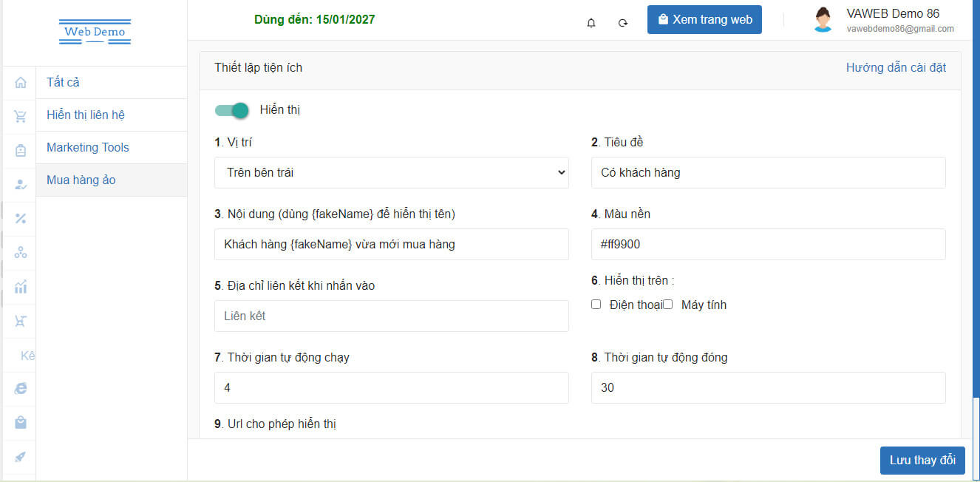Screen dimensions: 980x482
Task: Click the Xem trang web button
Action: point(704,20)
